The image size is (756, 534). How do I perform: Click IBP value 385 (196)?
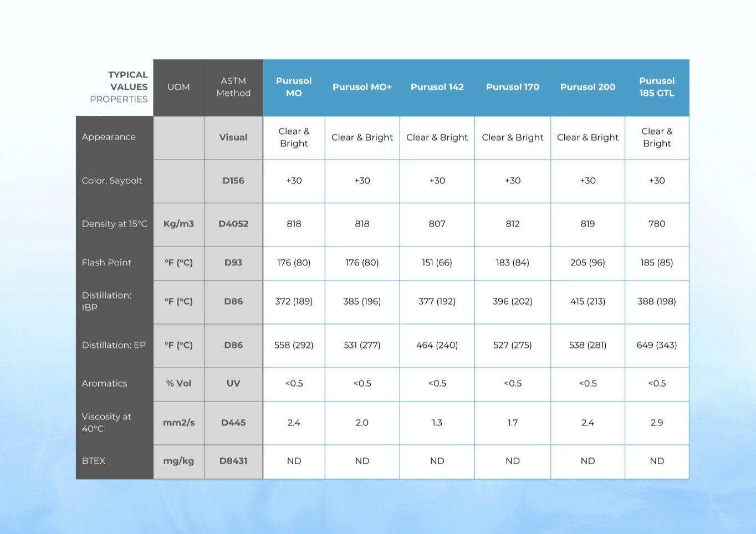362,301
